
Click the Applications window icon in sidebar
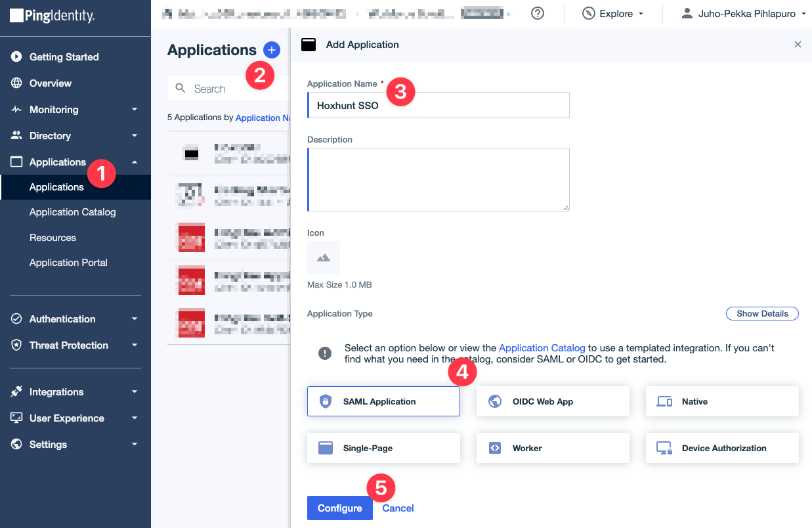tap(17, 162)
